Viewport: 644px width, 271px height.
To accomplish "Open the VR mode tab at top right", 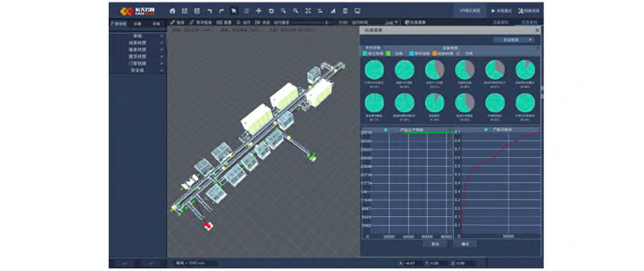I will click(x=470, y=10).
